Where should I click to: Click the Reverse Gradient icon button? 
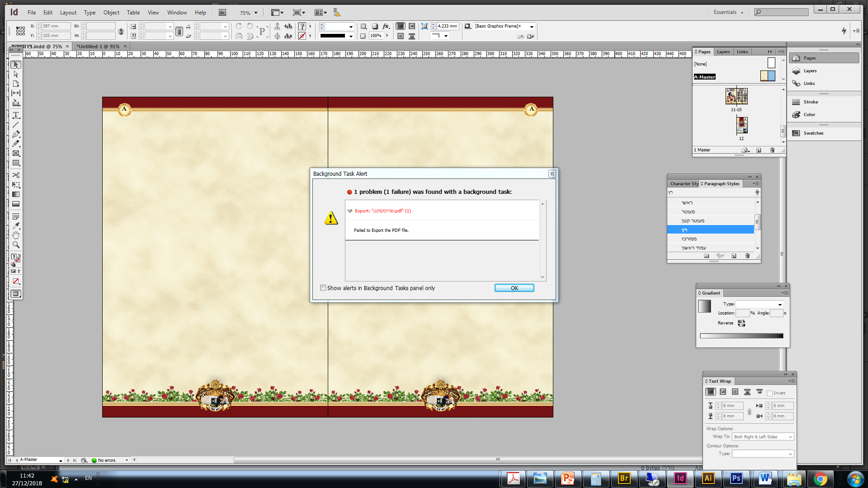click(x=741, y=323)
